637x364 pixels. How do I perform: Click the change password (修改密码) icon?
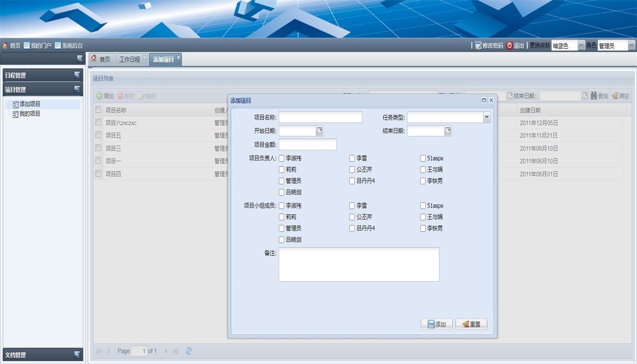[x=479, y=45]
